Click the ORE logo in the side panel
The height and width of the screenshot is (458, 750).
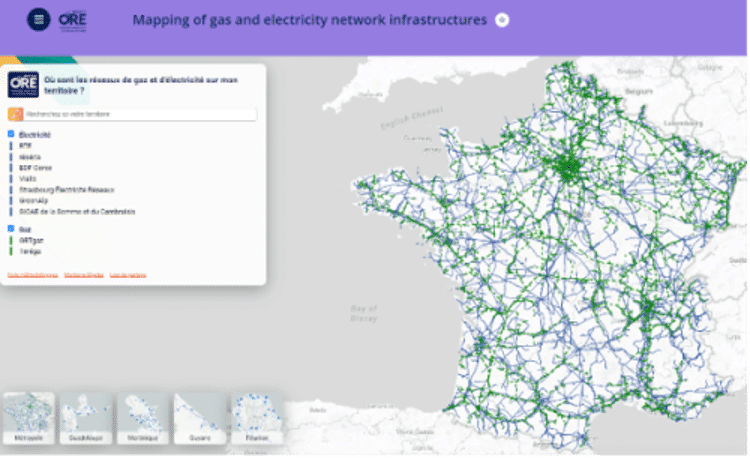(x=23, y=83)
